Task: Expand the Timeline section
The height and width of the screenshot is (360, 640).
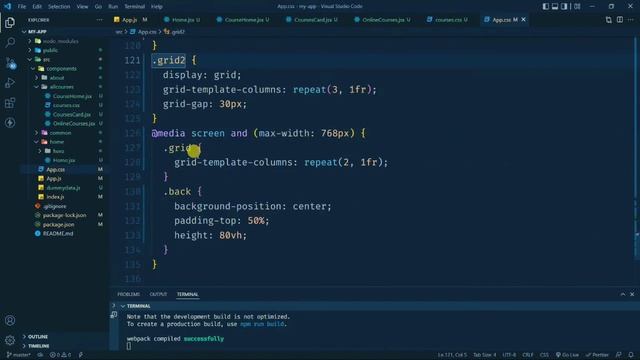Action: 38,346
